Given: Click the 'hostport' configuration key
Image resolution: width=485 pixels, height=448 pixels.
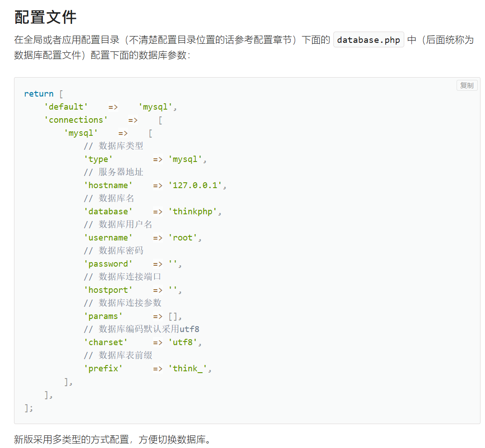Looking at the screenshot, I should [108, 290].
